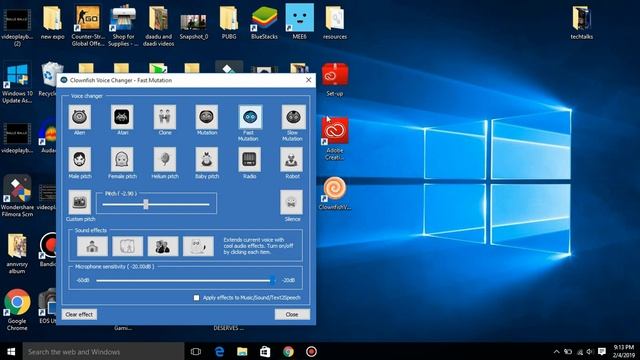Open the Action Center notifications icon
The height and width of the screenshot is (360, 640).
point(602,351)
